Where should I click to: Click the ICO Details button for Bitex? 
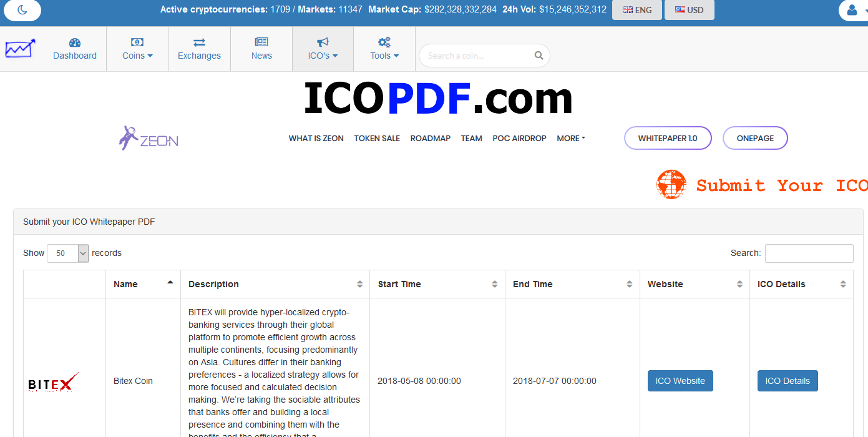click(x=788, y=381)
